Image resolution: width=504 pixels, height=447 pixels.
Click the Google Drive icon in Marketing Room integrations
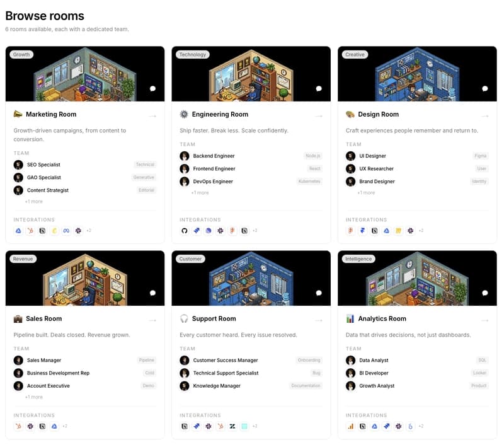(18, 231)
